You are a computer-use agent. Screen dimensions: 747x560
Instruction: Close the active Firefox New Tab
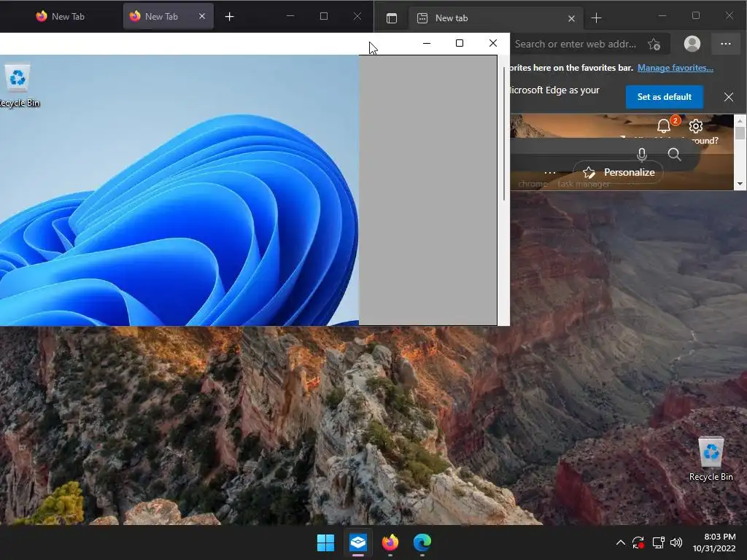202,17
